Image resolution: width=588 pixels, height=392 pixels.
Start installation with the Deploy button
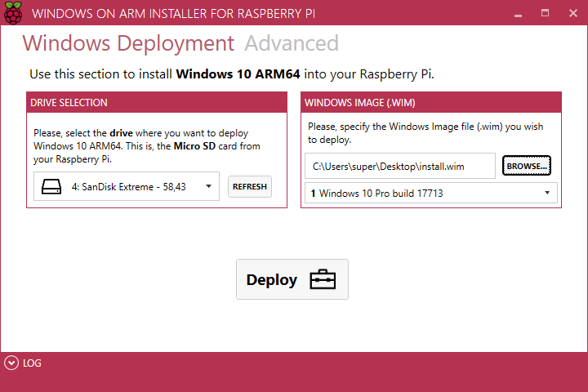[x=292, y=280]
